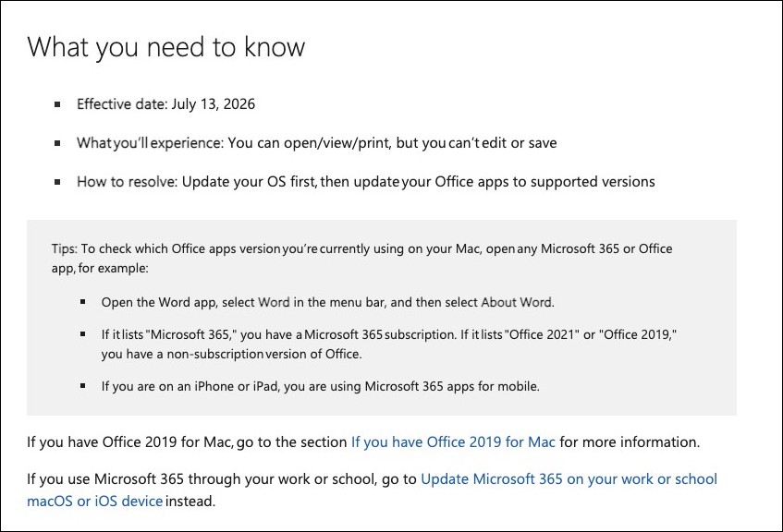Screen dimensions: 783x532
Task: Click the 'If you are on an iPhone or iPad' bullet
Action: point(320,386)
